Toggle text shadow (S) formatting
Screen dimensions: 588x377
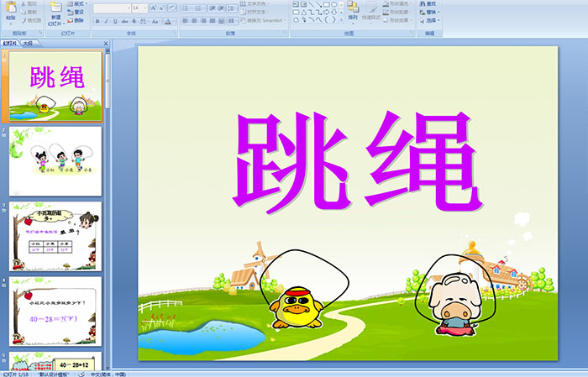134,21
